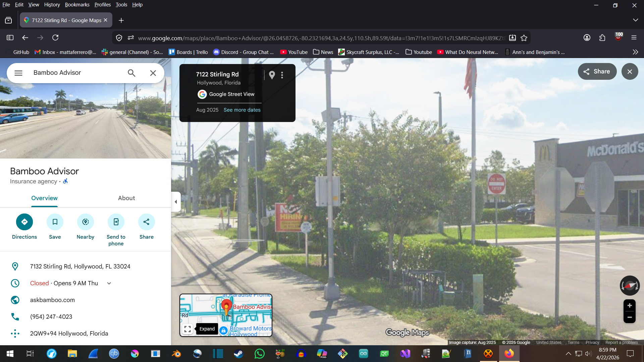The height and width of the screenshot is (362, 644).
Task: Click the location pin in Street View card
Action: point(272,75)
